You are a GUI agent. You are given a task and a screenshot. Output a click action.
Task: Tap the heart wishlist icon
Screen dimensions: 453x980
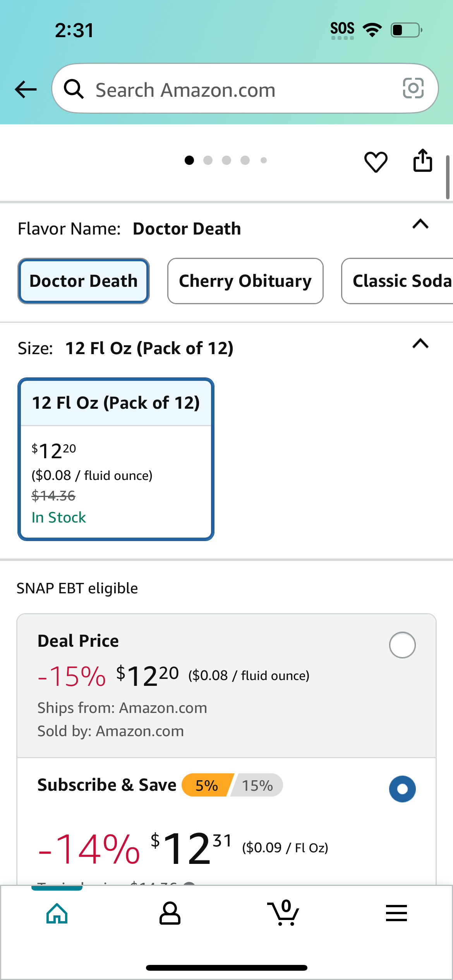point(376,161)
